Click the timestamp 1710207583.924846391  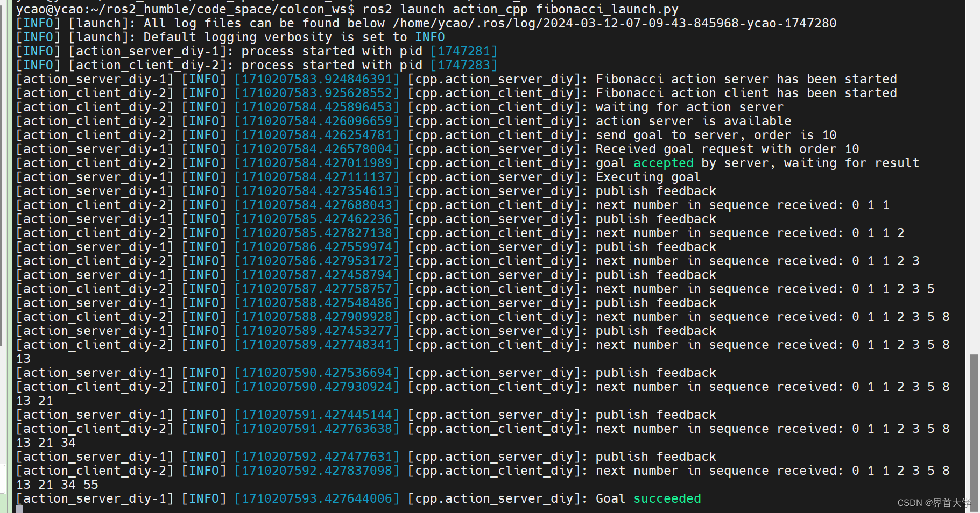317,79
